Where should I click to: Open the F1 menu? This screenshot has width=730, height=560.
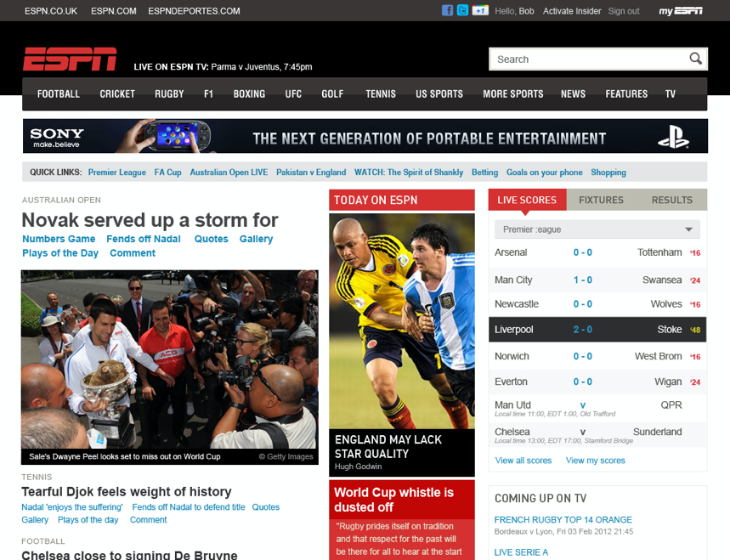click(208, 94)
